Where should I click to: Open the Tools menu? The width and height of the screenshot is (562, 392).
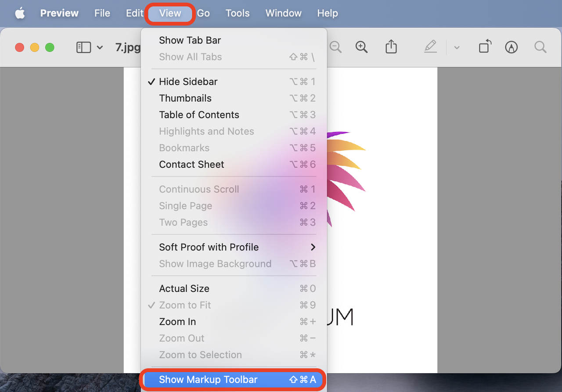click(x=238, y=13)
